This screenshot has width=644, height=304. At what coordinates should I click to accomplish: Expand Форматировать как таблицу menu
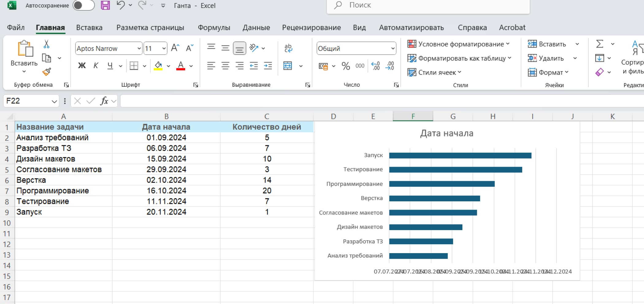[x=459, y=58]
